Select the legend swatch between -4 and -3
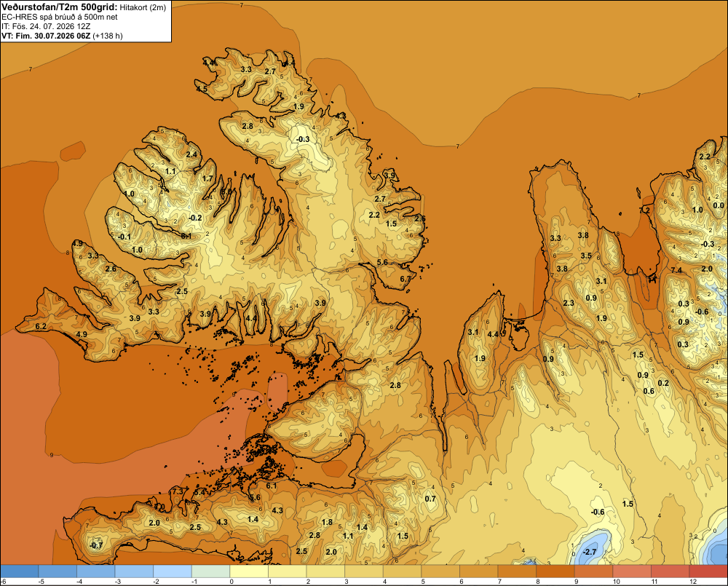This screenshot has height=586, width=728. (96, 571)
